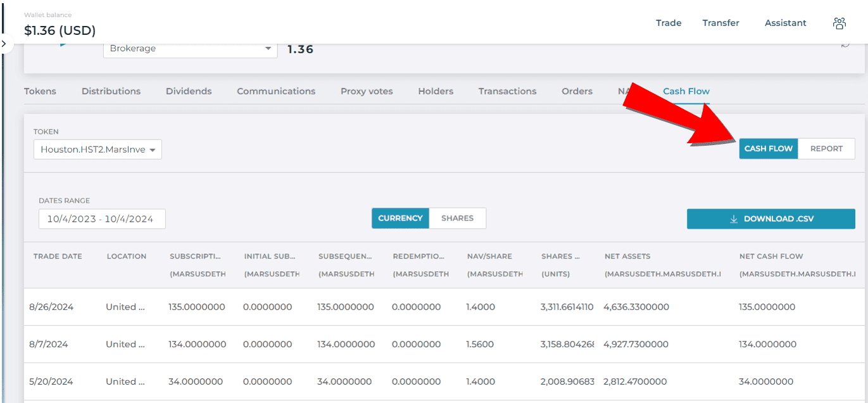868x403 pixels.
Task: Switch to the Report view toggle
Action: [826, 149]
